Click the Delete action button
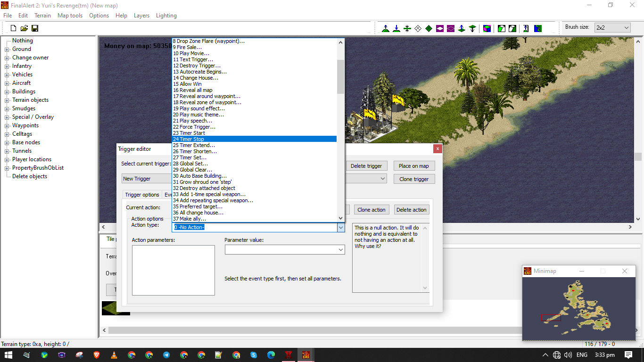 click(412, 210)
